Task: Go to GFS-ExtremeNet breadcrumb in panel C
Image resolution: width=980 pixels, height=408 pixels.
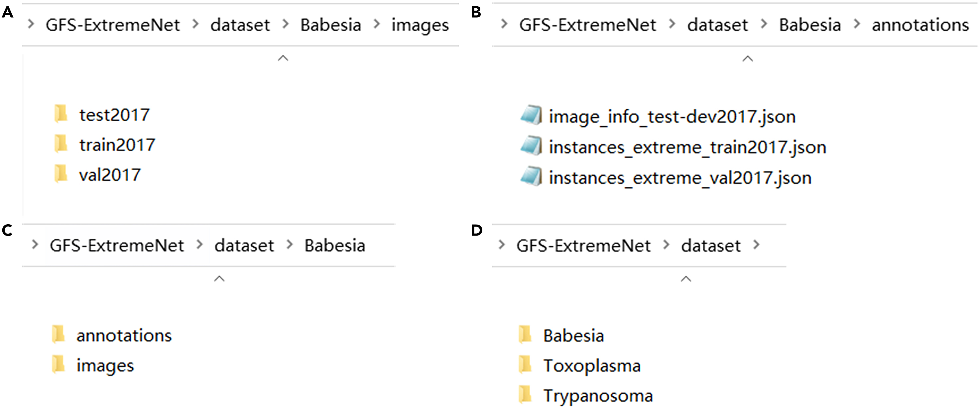Action: click(117, 246)
